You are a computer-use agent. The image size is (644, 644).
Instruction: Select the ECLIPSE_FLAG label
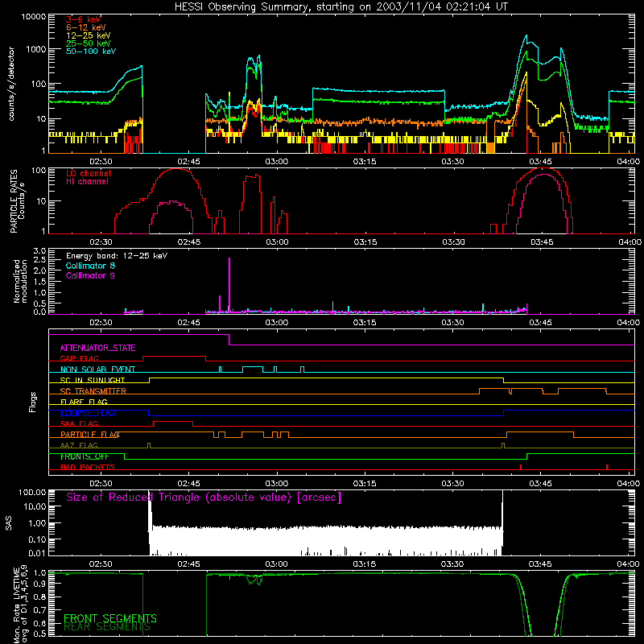coord(88,413)
